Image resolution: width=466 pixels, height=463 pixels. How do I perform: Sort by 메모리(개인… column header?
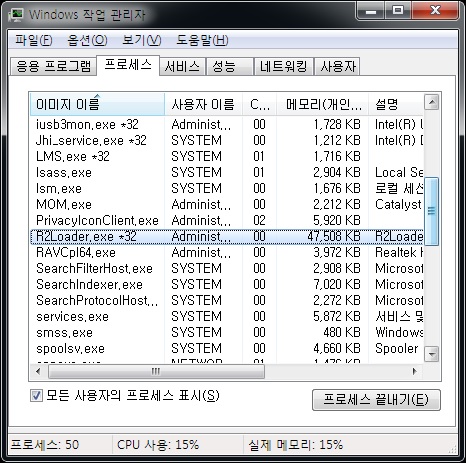322,104
